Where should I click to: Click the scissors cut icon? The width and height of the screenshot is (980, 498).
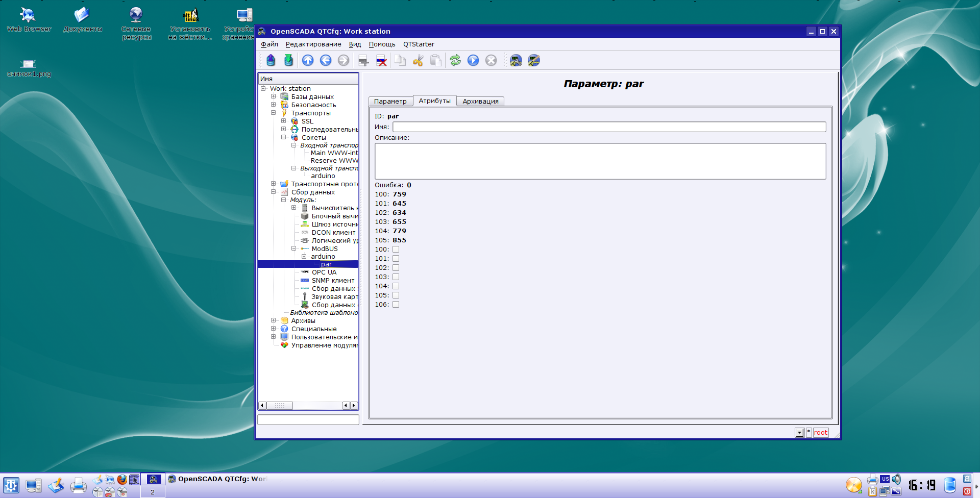(x=418, y=61)
